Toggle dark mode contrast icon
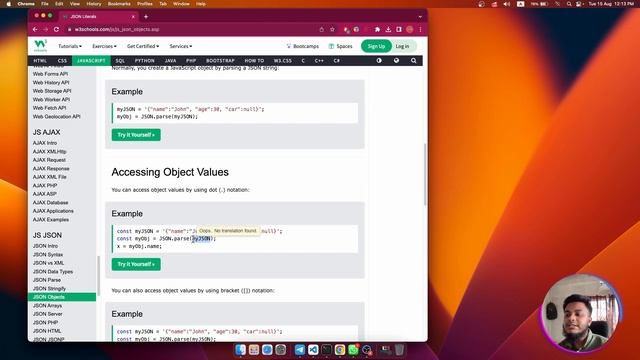This screenshot has height=360, width=640. [379, 60]
